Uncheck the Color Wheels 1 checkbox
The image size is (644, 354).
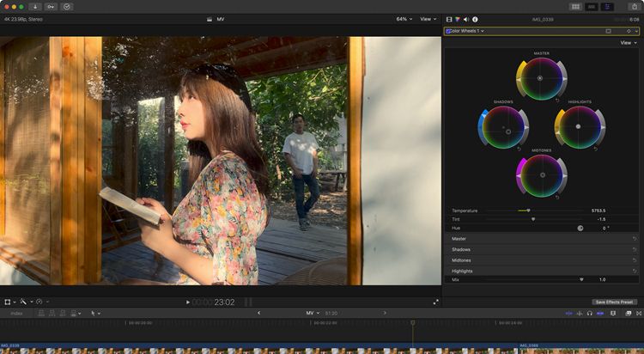(448, 31)
